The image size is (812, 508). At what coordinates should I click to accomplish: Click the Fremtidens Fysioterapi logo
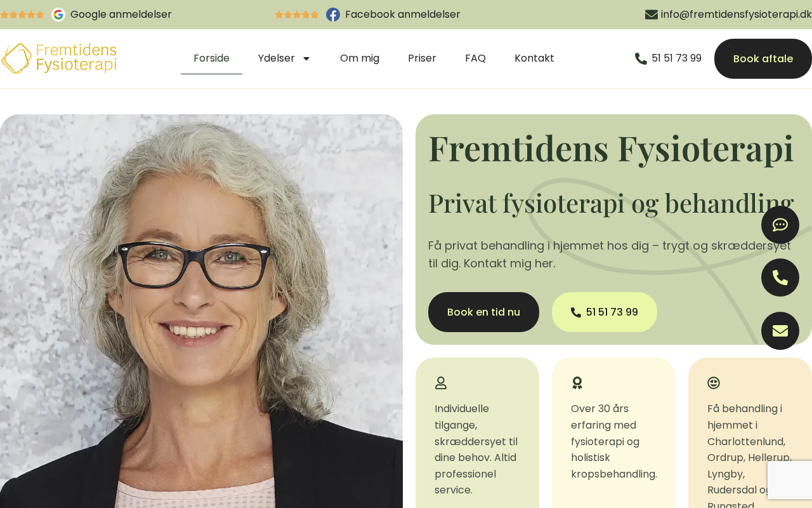[x=59, y=58]
